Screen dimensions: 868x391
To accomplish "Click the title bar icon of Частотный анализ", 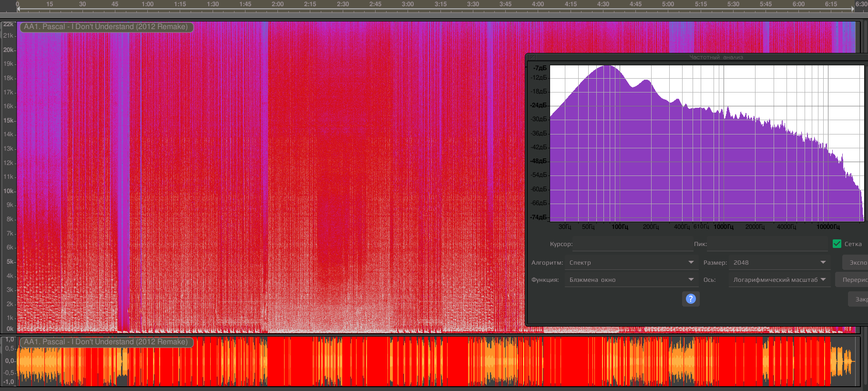I will pos(532,57).
